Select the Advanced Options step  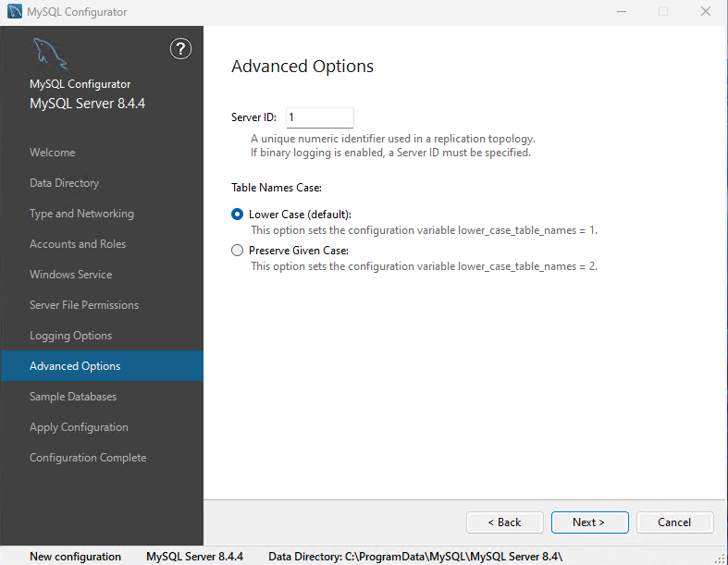pyautogui.click(x=102, y=366)
